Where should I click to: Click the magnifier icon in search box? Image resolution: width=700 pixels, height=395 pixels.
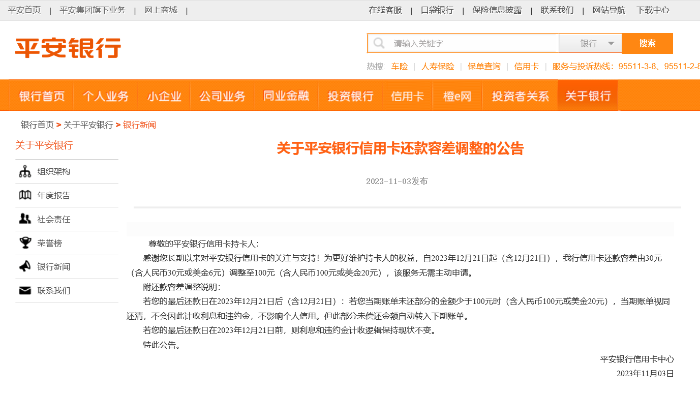[x=379, y=43]
